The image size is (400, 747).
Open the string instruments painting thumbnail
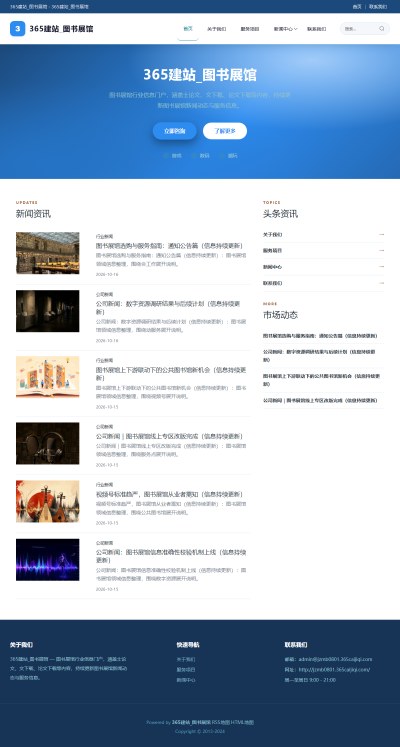coord(48,501)
